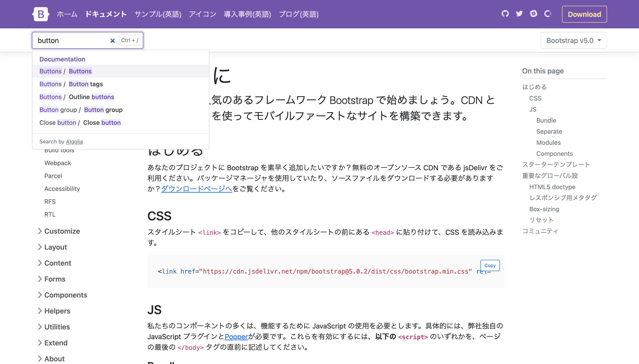The width and height of the screenshot is (639, 364).
Task: Jump to Components in On this page
Action: (554, 153)
